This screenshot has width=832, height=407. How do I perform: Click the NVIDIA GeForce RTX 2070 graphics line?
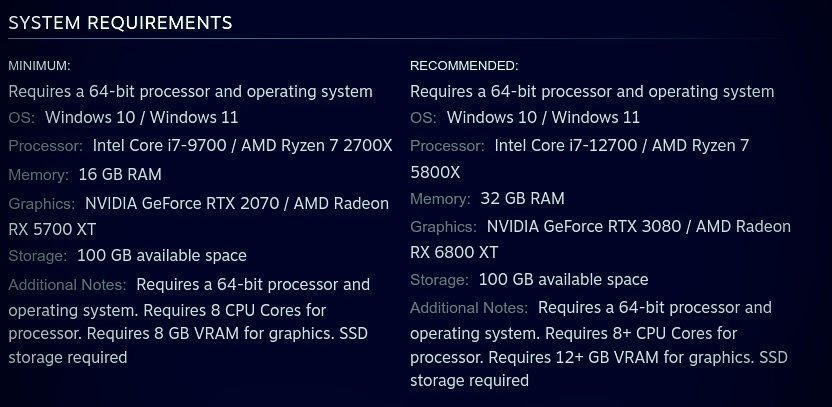tap(237, 203)
